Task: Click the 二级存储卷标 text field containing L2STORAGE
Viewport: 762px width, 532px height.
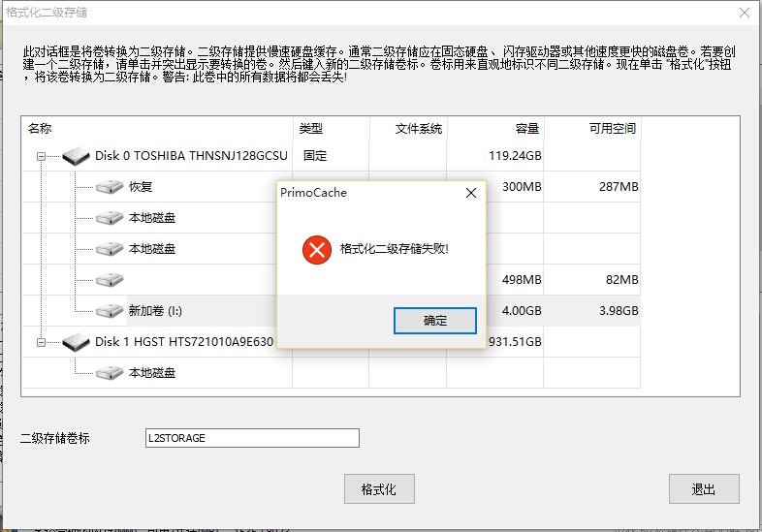Action: [252, 438]
